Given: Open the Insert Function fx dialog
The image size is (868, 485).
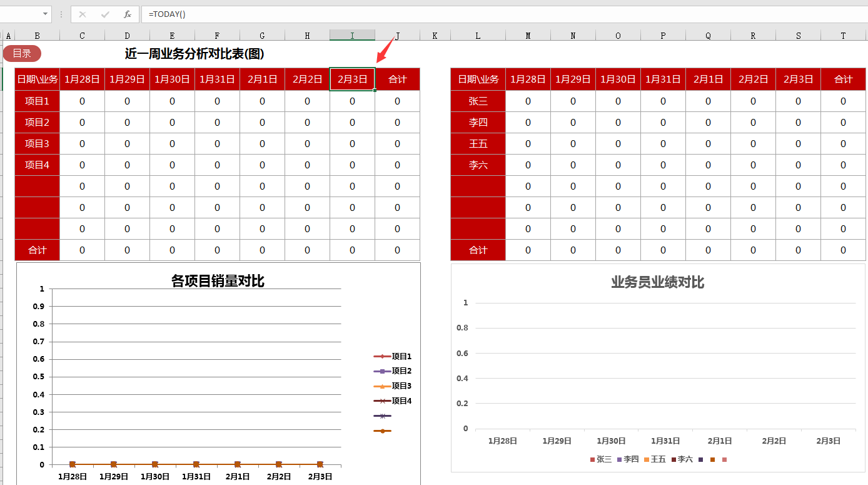Looking at the screenshot, I should tap(127, 14).
